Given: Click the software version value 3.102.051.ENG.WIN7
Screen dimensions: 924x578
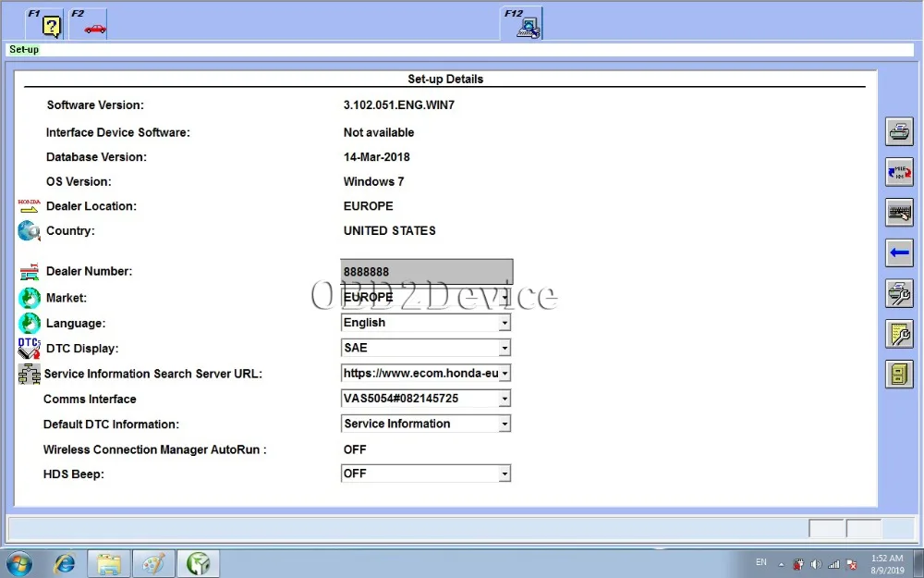Looking at the screenshot, I should click(399, 105).
